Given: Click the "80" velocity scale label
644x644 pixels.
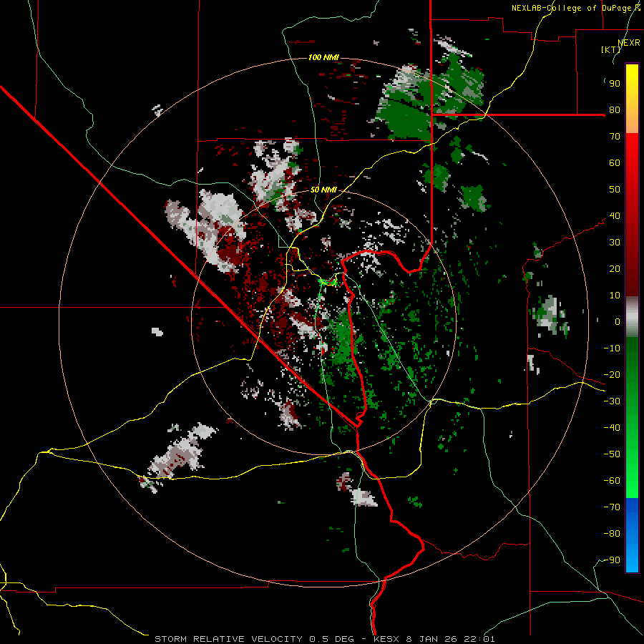Looking at the screenshot, I should point(615,110).
